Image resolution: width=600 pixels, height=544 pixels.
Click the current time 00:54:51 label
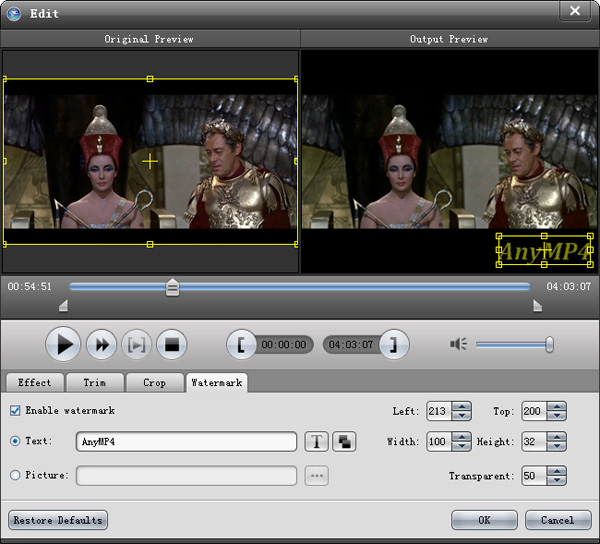[29, 287]
